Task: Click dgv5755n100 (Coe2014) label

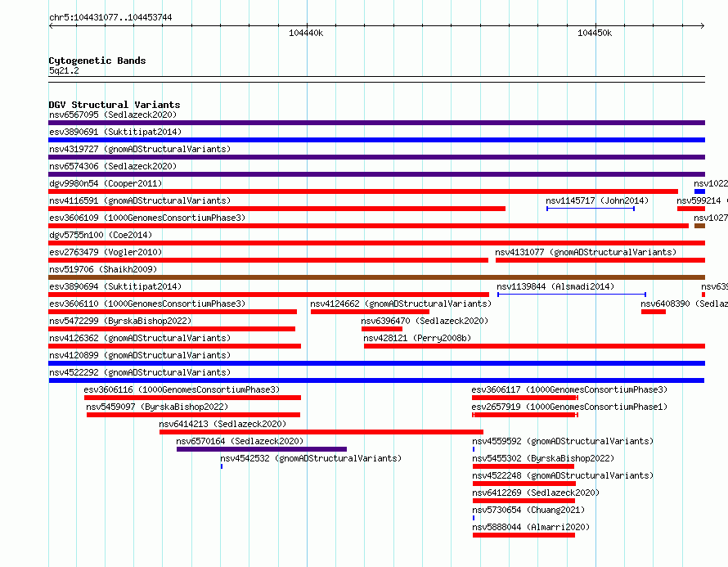Action: point(101,235)
